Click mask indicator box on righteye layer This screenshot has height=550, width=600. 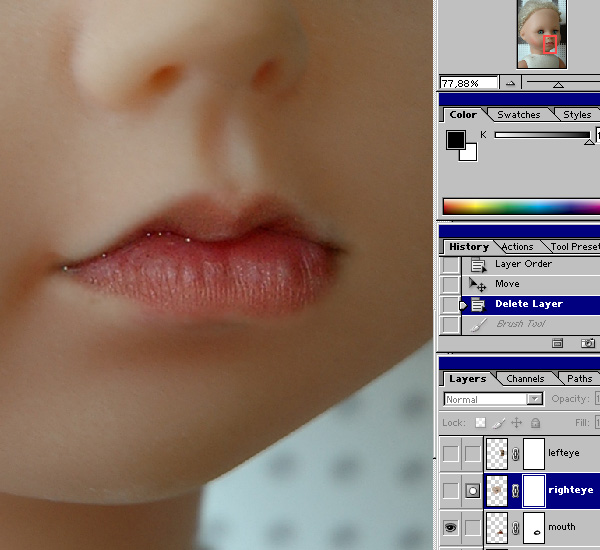473,491
